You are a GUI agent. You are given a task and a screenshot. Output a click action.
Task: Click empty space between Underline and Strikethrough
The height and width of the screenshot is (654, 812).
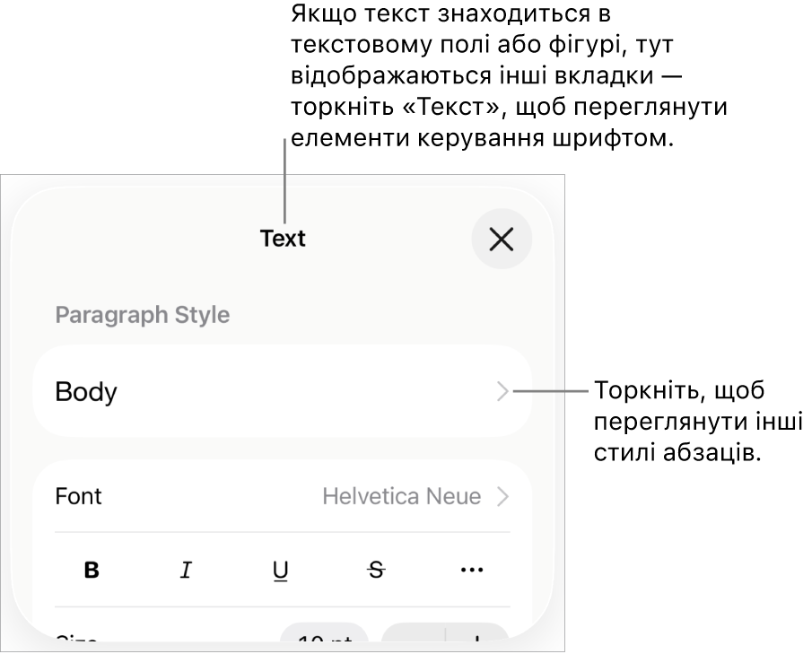point(328,570)
